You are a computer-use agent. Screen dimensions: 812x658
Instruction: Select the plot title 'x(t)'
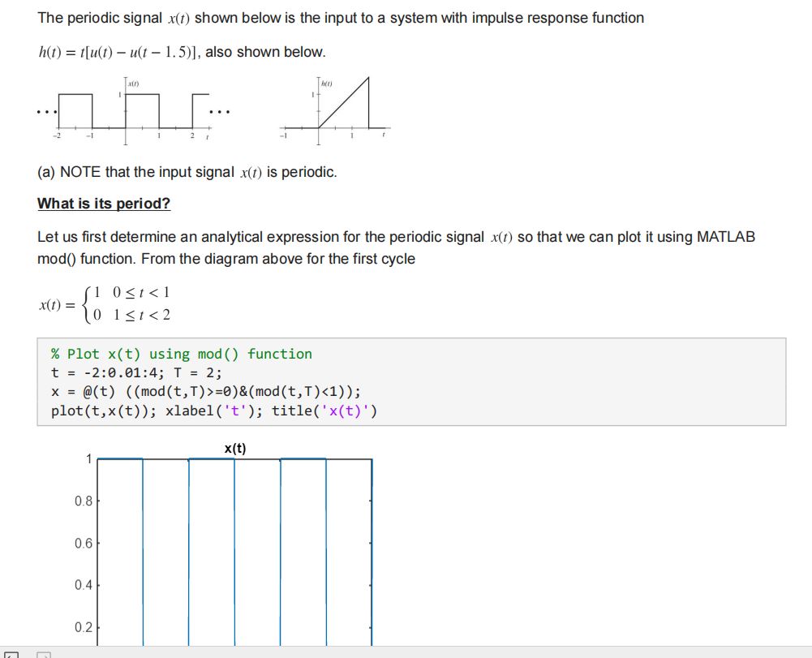[234, 447]
